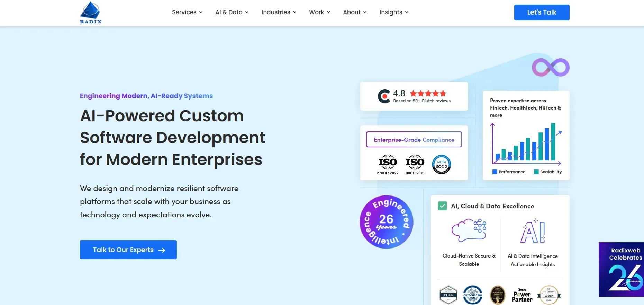
Task: Toggle the AI, Cloud & Data Excellence checkbox
Action: (x=442, y=206)
